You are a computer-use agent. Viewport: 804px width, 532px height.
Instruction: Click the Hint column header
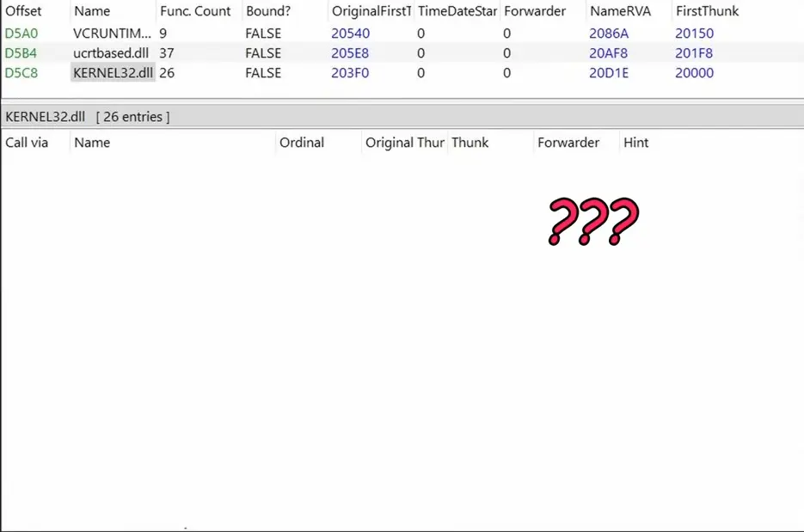click(635, 143)
